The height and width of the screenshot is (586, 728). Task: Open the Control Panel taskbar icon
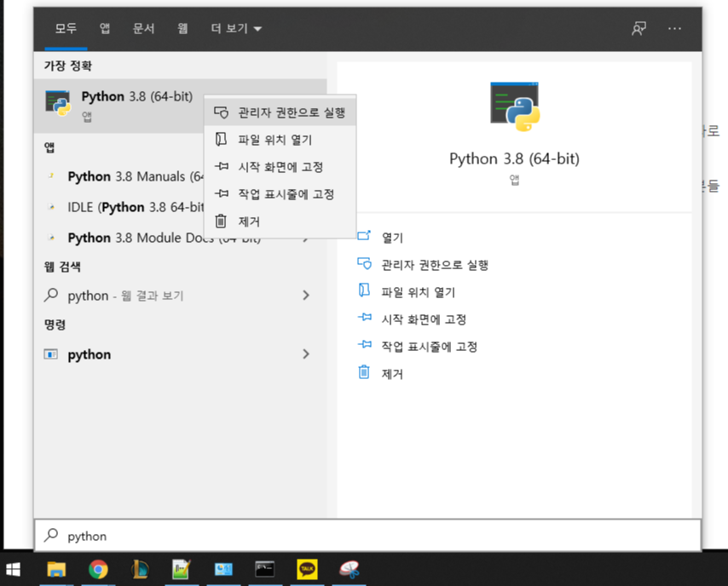click(x=223, y=570)
